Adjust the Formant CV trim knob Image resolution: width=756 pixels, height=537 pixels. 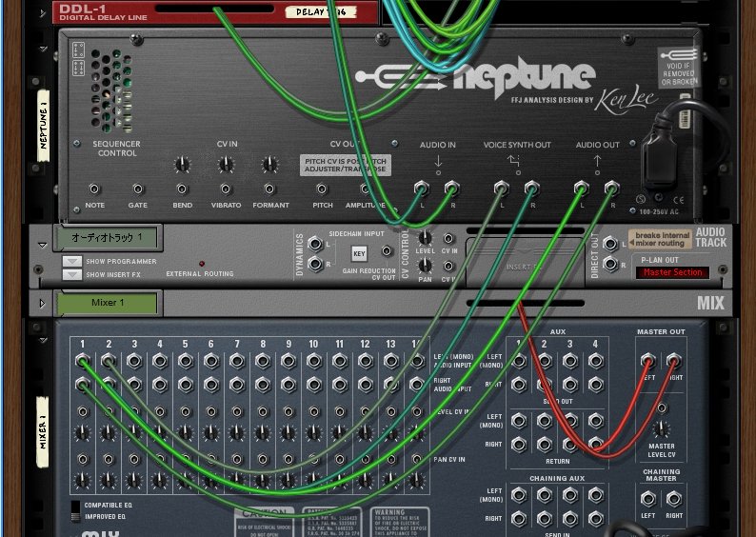[270, 165]
